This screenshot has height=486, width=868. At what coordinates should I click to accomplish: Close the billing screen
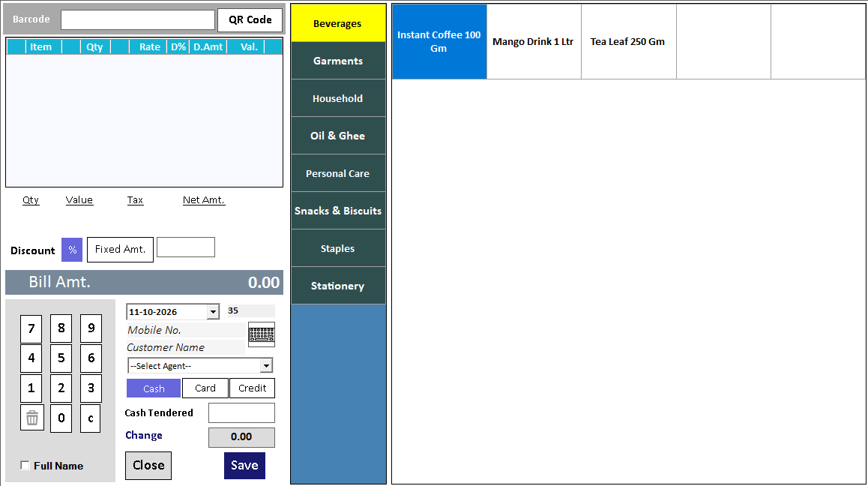coord(148,466)
